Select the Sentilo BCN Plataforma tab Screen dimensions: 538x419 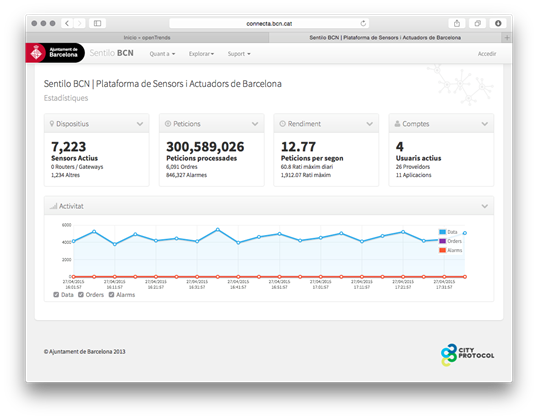[x=385, y=38]
